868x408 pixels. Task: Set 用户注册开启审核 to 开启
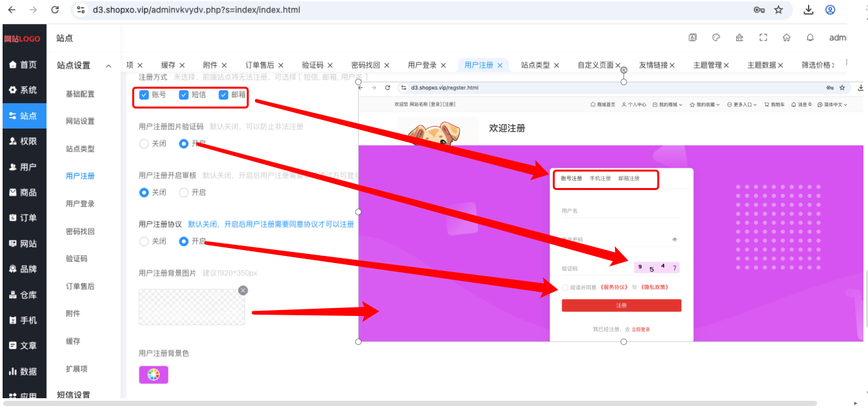[184, 193]
